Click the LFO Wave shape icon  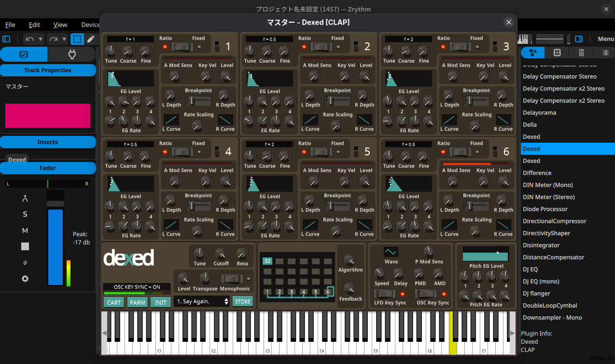[391, 252]
